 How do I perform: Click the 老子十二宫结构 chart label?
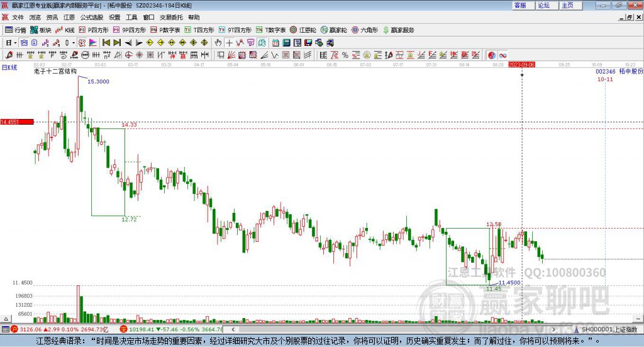click(55, 72)
